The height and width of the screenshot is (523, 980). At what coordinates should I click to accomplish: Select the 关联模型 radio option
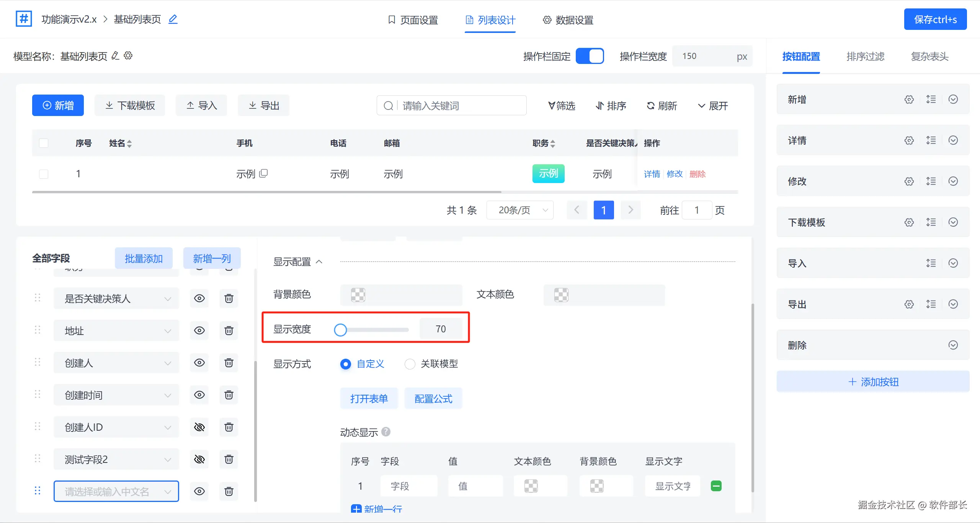[x=410, y=364]
